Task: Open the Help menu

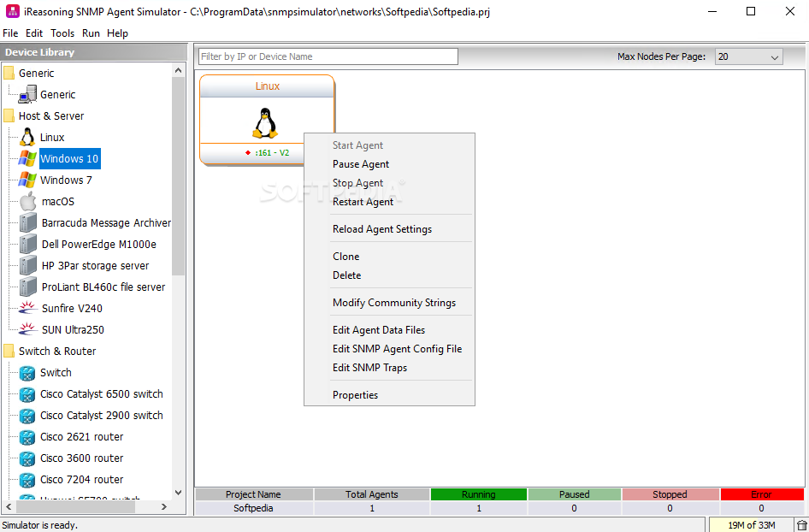Action: (118, 33)
